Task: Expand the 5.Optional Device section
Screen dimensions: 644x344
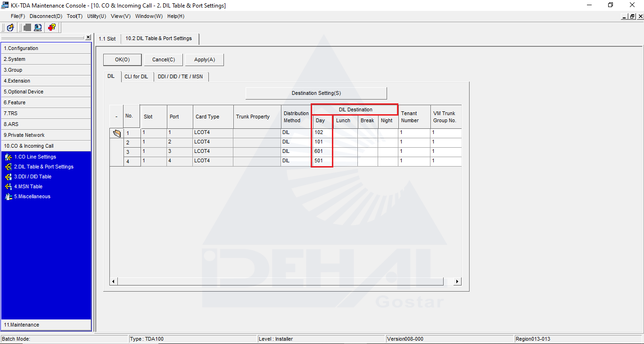Action: pyautogui.click(x=46, y=92)
